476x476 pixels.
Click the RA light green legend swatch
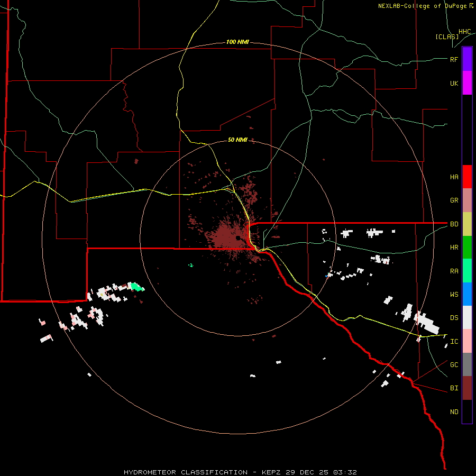pyautogui.click(x=467, y=271)
